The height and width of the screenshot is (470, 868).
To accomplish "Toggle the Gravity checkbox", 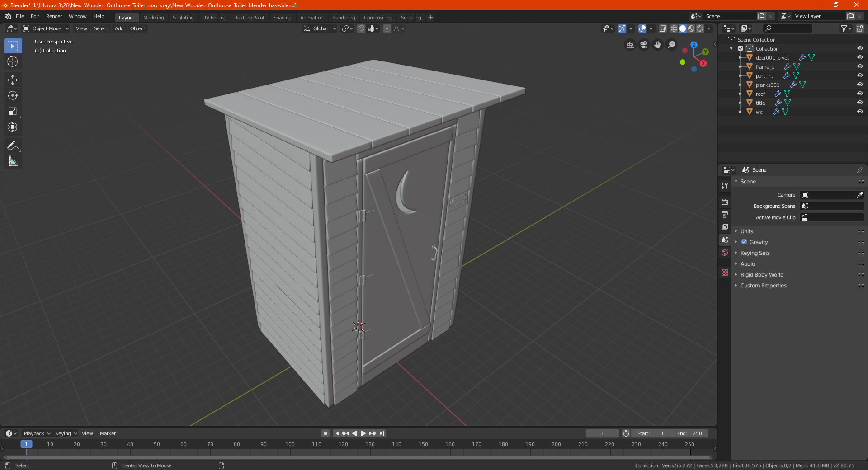I will tap(744, 242).
